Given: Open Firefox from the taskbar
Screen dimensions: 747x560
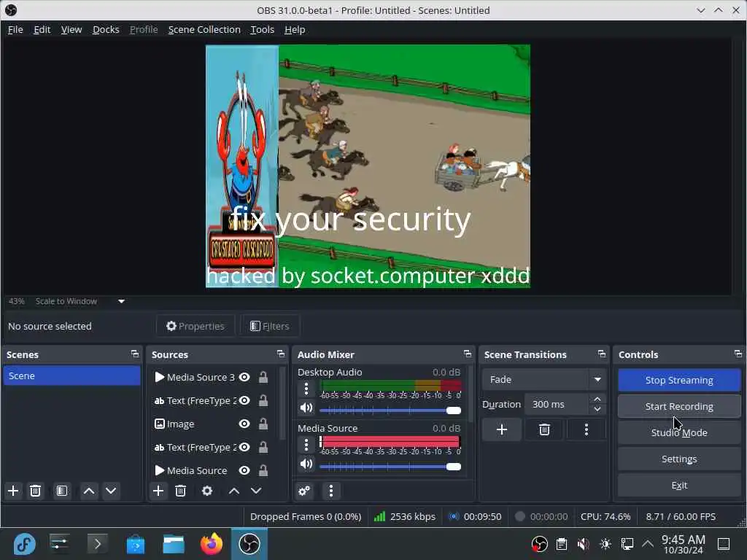Looking at the screenshot, I should tap(211, 544).
